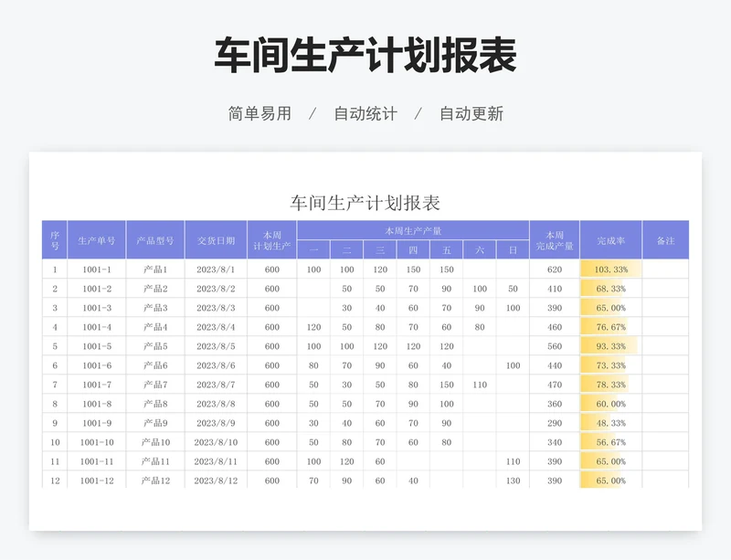731x560 pixels.
Task: Click delivery date 2023/8/3
Action: 216,308
